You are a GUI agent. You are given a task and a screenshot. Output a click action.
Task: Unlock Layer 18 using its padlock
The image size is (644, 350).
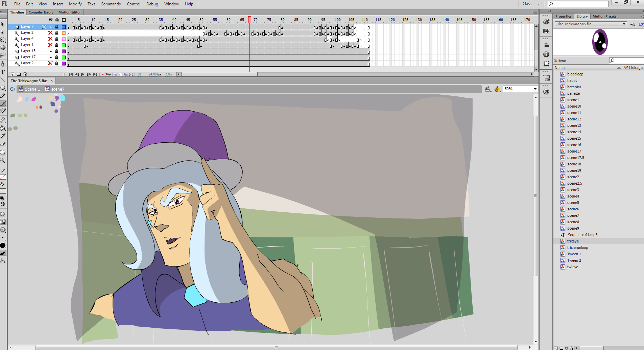point(57,51)
